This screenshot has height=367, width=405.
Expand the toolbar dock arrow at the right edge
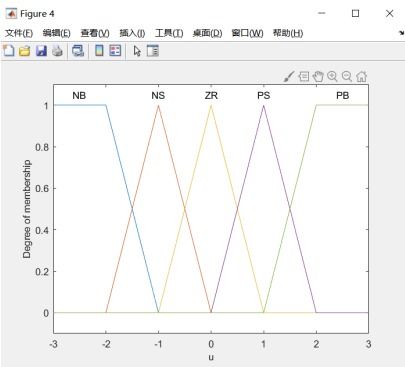coord(401,33)
